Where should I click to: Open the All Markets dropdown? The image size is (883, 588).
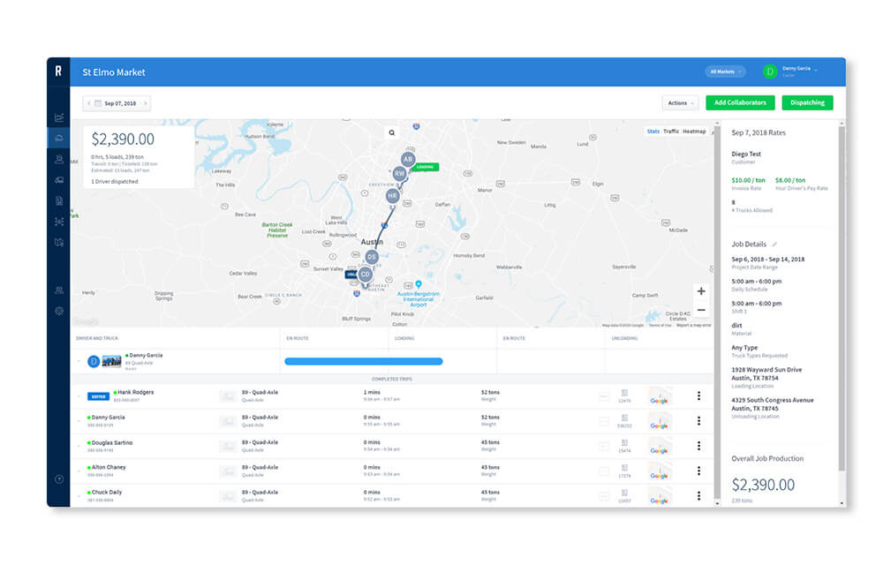[x=725, y=72]
